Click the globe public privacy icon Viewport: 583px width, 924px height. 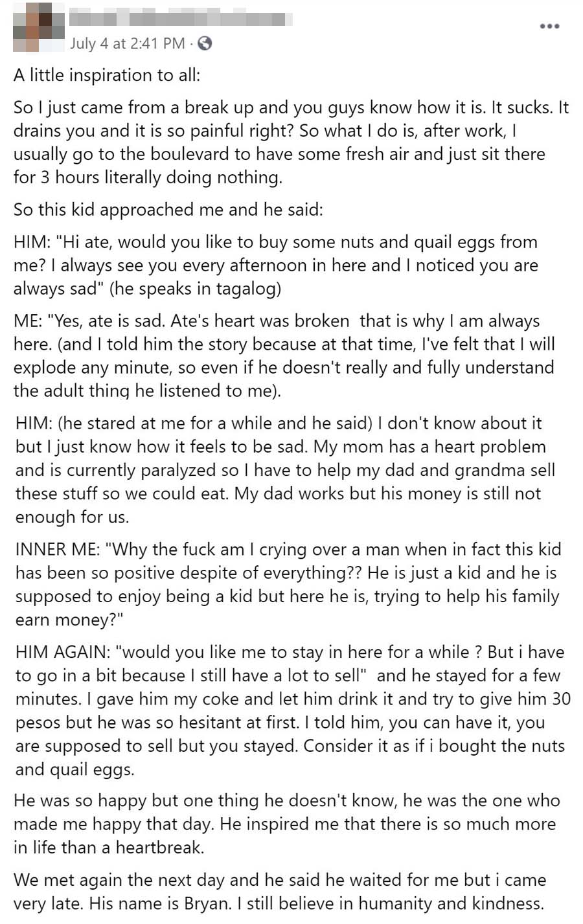click(x=205, y=43)
